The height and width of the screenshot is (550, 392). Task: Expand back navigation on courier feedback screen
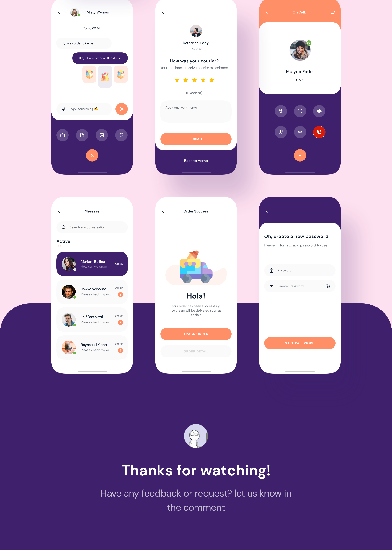(x=163, y=12)
